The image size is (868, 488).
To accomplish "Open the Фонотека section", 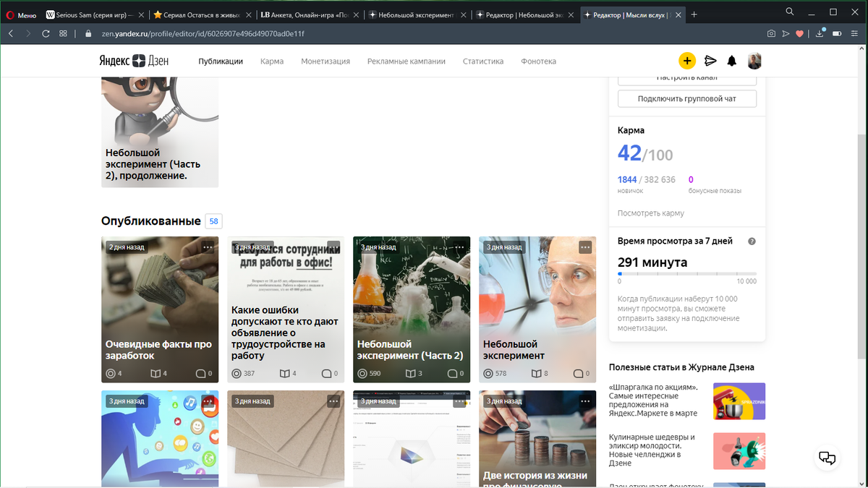I will (x=539, y=61).
